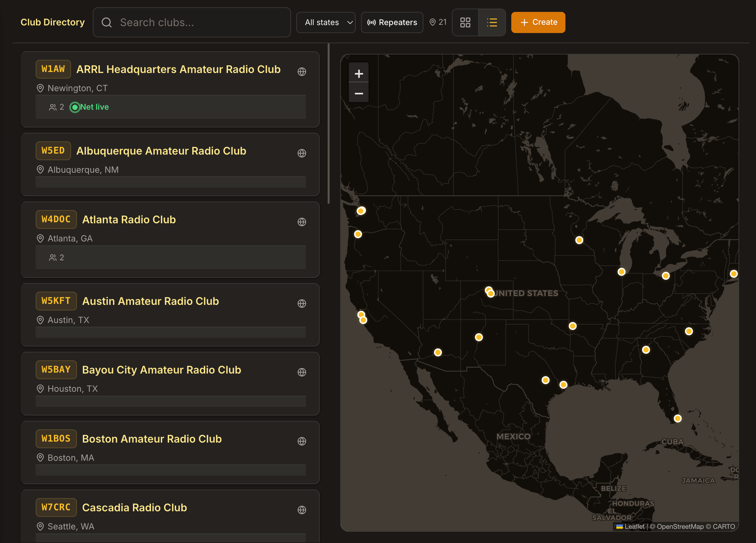Click the members count on ARRL Headquarters card
The image size is (756, 543).
pos(57,107)
